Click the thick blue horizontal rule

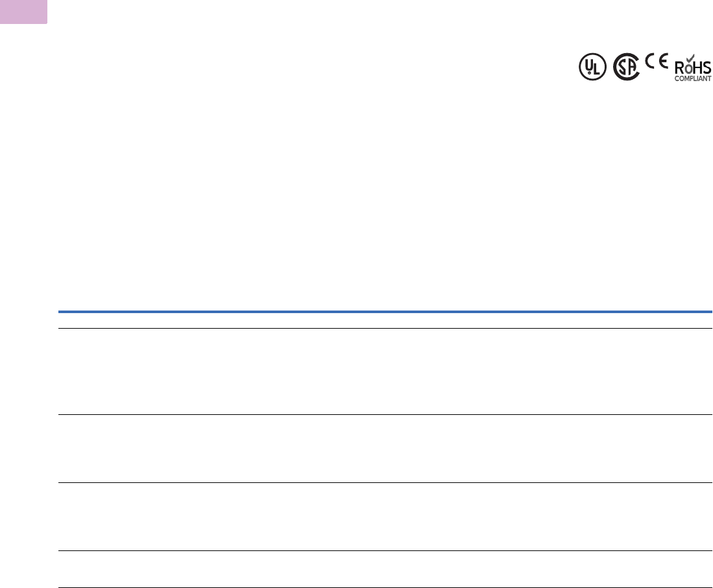[x=385, y=312]
